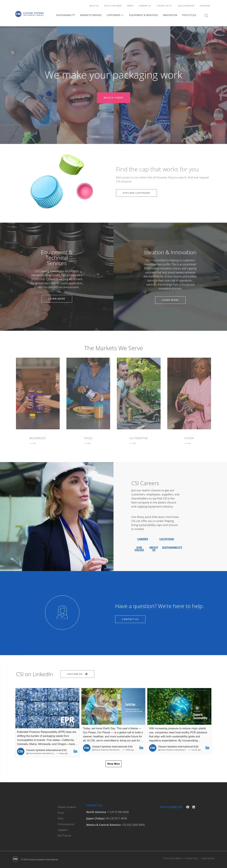Screen dimensions: 227x868
Task: Open the Locations link in CSI Careers
Action: coord(167,539)
